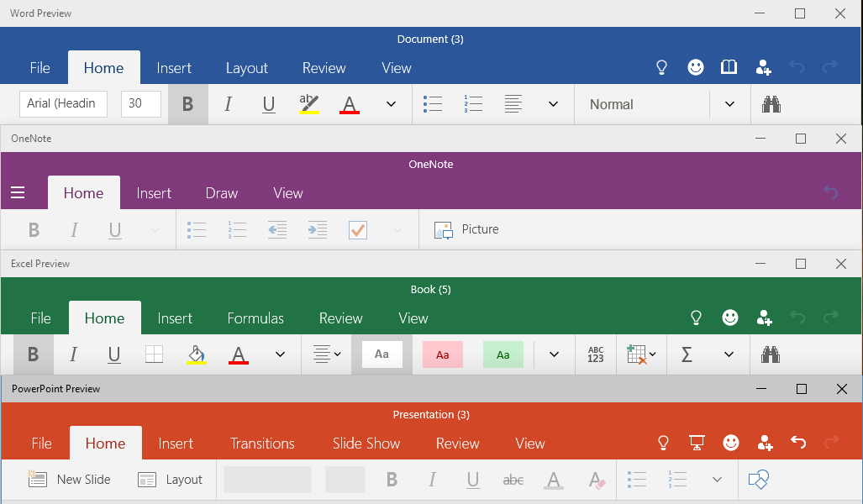Click the New Slide button
863x504 pixels.
pos(70,480)
